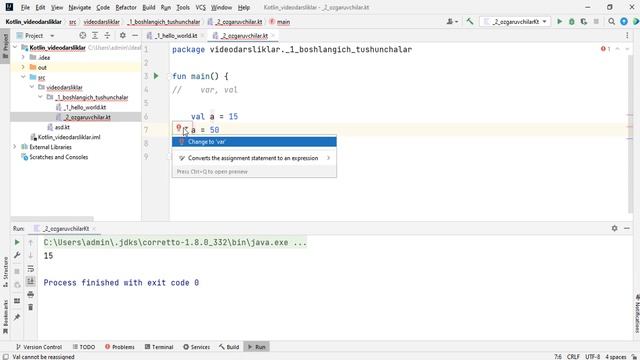The image size is (640, 360).
Task: Select asd.kt in the project tree
Action: (x=62, y=127)
